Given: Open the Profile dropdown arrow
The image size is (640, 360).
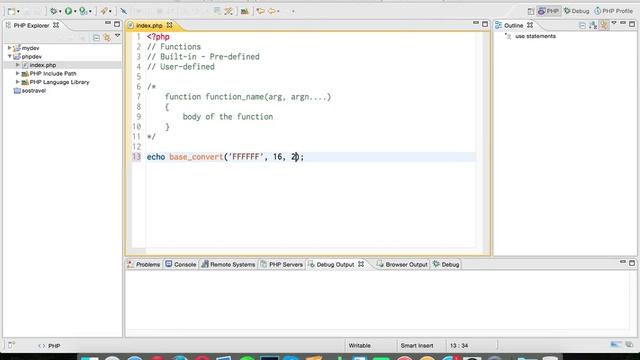Looking at the screenshot, I should coord(90,11).
